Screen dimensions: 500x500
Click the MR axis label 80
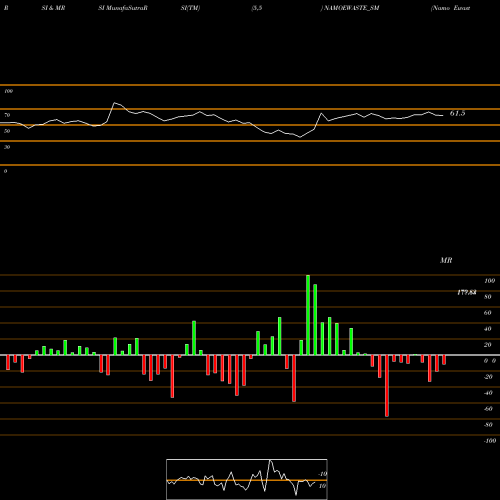(x=487, y=297)
